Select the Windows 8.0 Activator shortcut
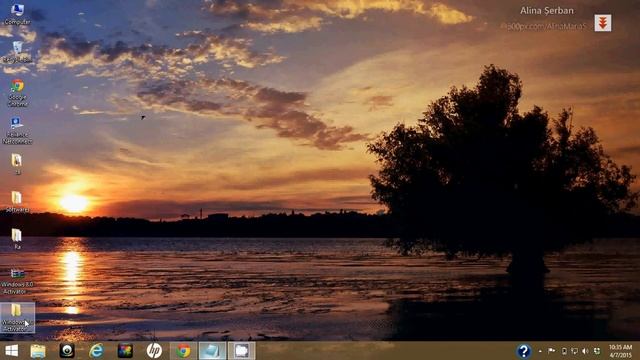 [x=17, y=282]
